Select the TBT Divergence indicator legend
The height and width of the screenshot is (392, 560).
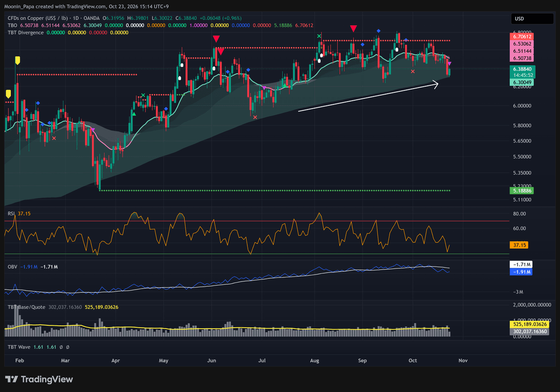[26, 33]
